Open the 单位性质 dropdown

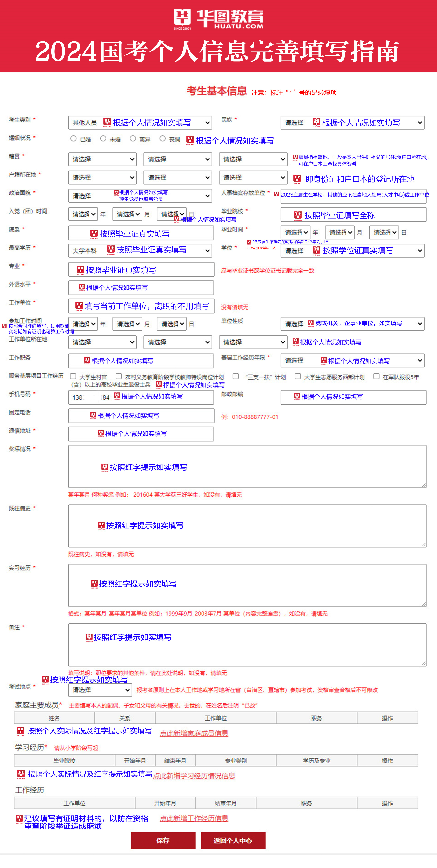[353, 324]
